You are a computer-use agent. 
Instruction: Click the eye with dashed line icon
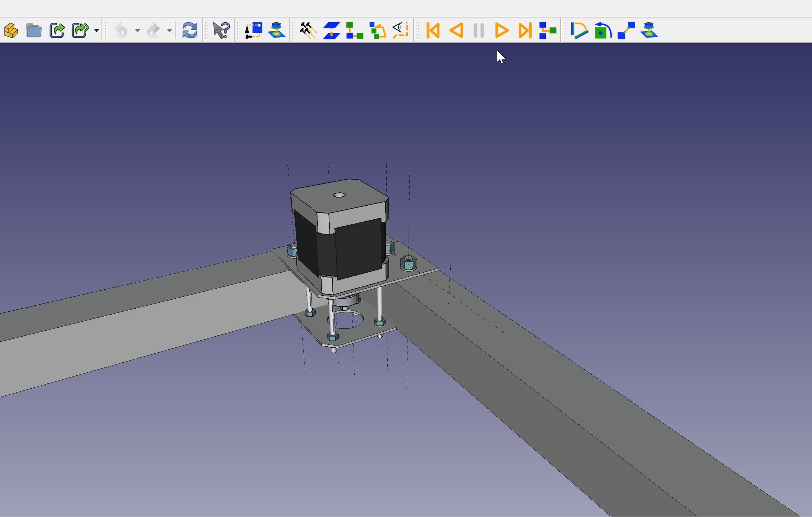401,30
